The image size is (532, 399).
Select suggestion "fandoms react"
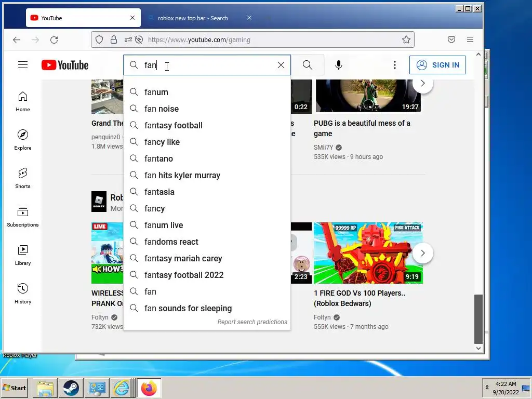[207, 242]
